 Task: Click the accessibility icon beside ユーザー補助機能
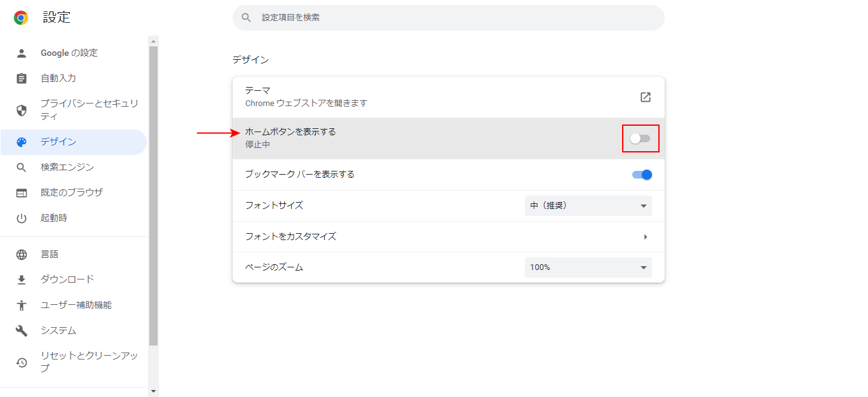click(22, 306)
